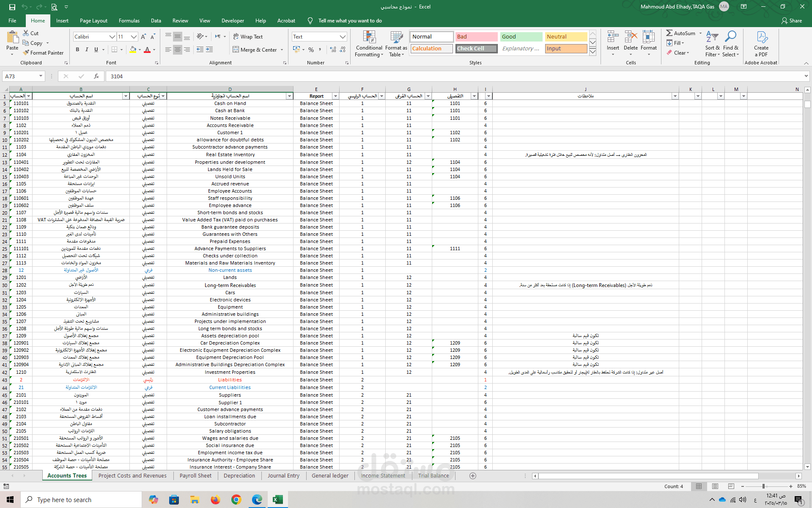The image size is (812, 508).
Task: Open the Sort & Filter tool
Action: click(712, 44)
